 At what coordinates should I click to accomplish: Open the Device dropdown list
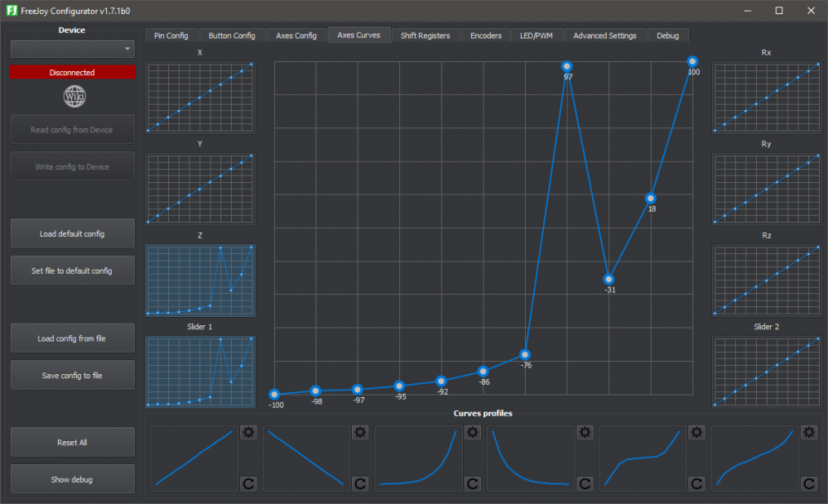(x=72, y=49)
